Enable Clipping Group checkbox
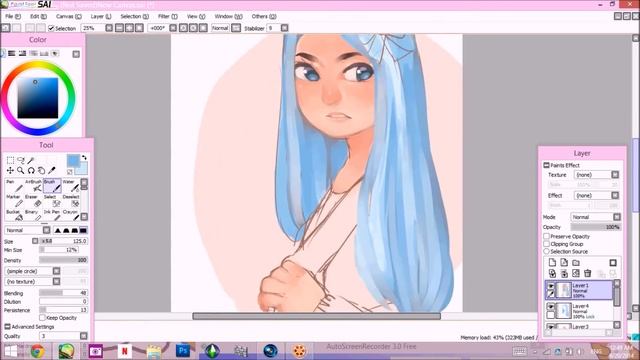The image size is (640, 360). (x=547, y=244)
